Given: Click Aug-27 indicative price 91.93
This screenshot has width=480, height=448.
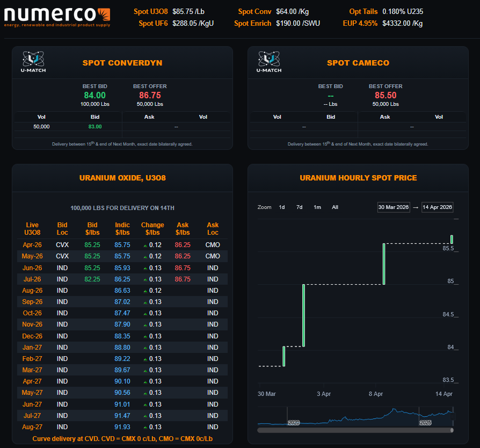Looking at the screenshot, I should point(122,427).
